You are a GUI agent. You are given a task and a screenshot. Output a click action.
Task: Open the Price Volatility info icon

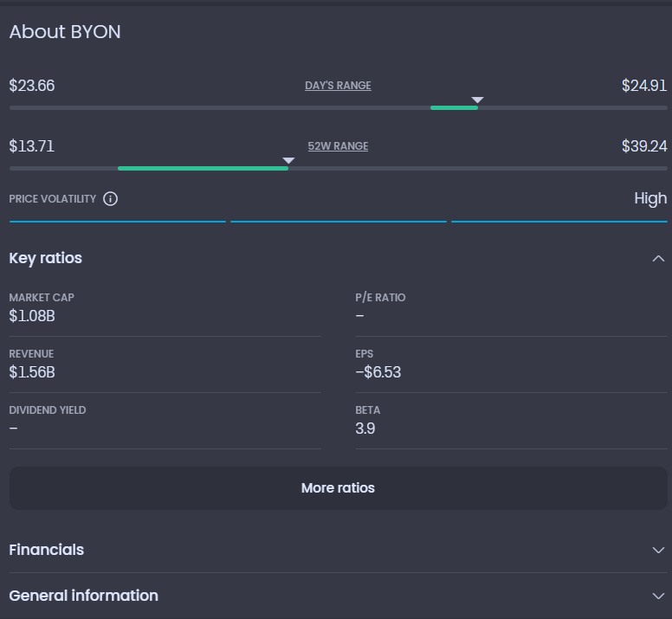click(110, 199)
